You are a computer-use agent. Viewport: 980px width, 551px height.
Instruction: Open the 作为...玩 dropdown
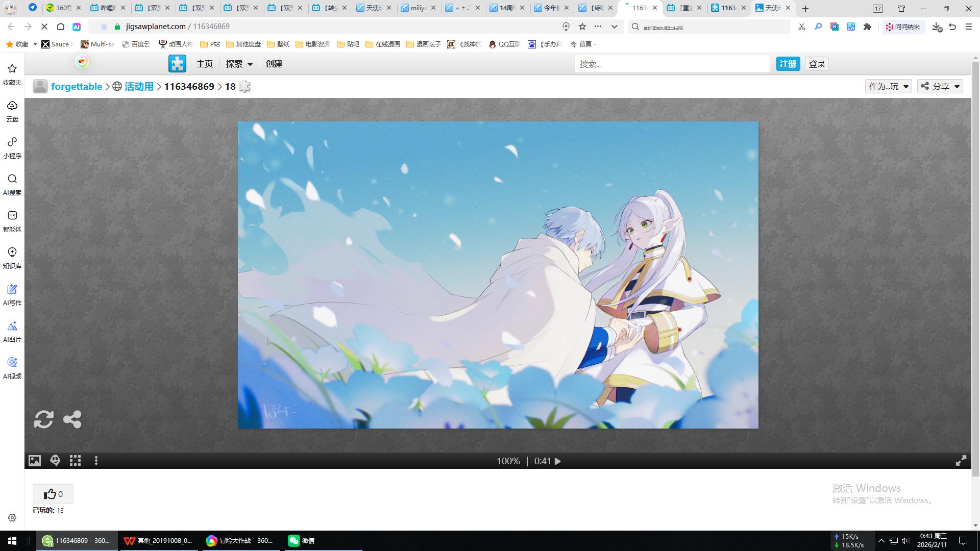[x=888, y=86]
